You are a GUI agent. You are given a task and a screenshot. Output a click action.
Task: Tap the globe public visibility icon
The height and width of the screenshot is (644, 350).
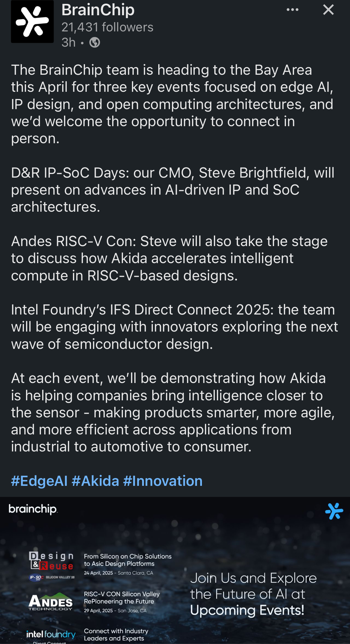95,42
